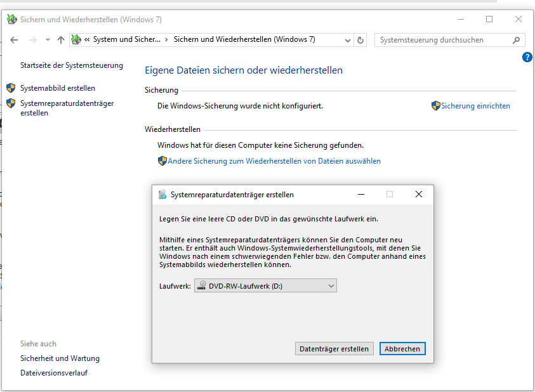
Task: Click the up one level arrow
Action: click(61, 40)
